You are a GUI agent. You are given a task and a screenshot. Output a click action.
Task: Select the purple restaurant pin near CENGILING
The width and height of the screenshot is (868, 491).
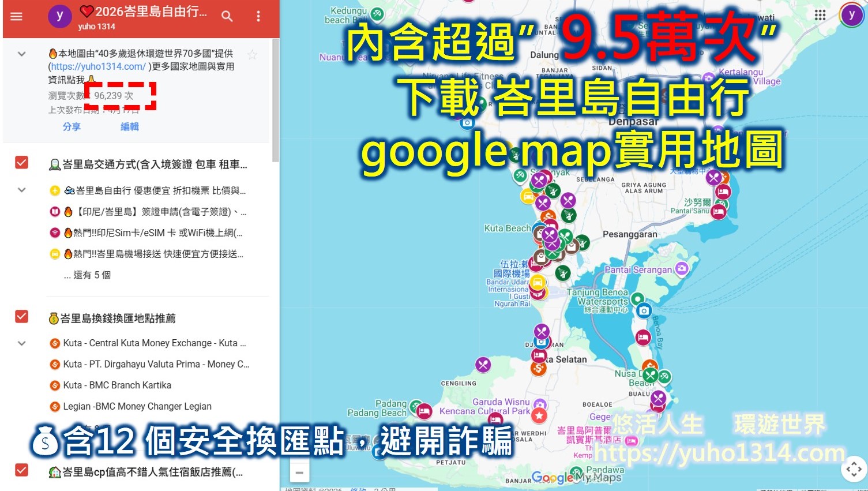(483, 365)
